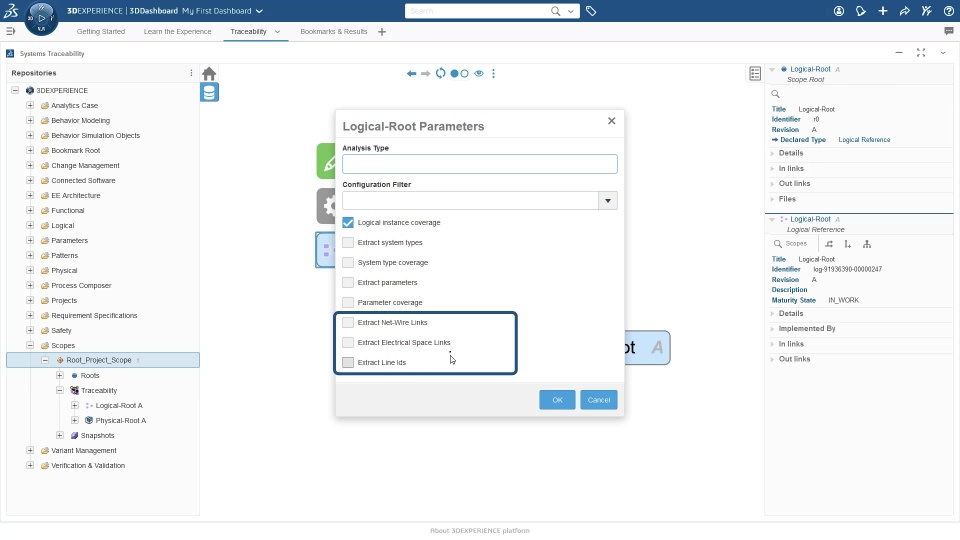Select the Variant Management folder
The height and width of the screenshot is (540, 960).
click(x=83, y=451)
